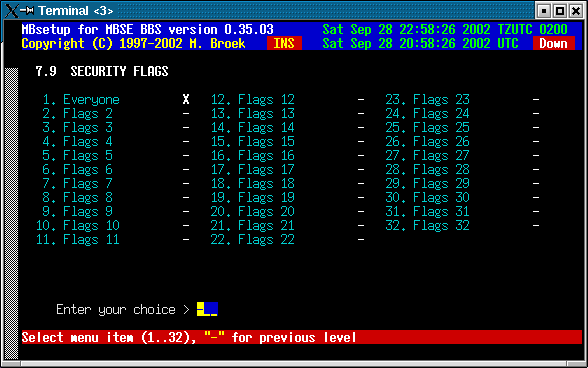
Task: Click the pin icon beside Terminal title
Action: click(27, 11)
